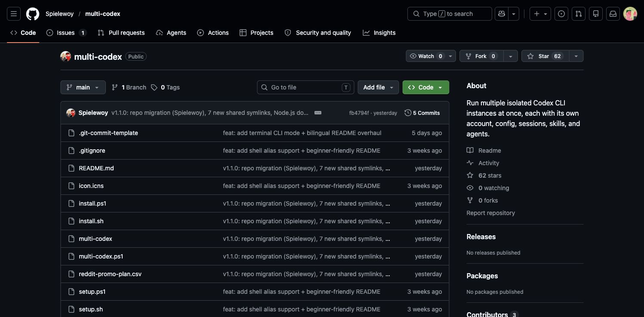Open repositories icon in header
Viewport: 644px width, 317px height.
(596, 14)
